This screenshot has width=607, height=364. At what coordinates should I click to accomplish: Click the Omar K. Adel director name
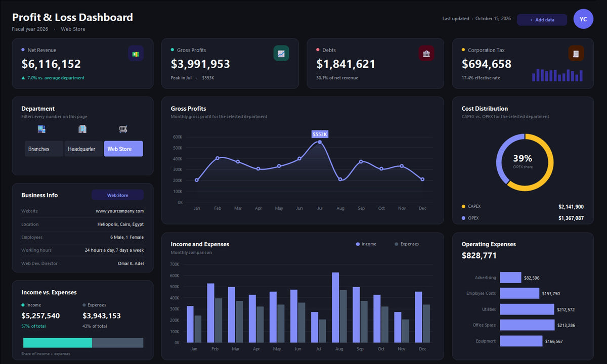[131, 263]
